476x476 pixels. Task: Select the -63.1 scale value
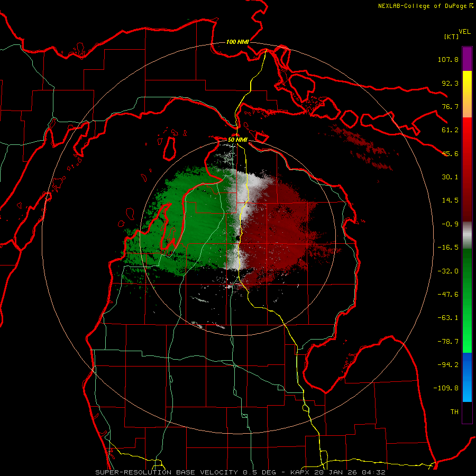(x=448, y=318)
